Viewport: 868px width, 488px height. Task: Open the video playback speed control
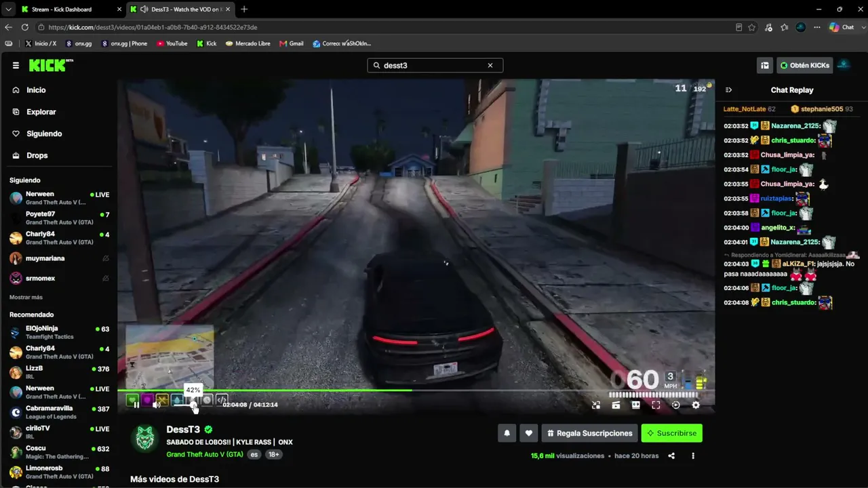click(676, 405)
